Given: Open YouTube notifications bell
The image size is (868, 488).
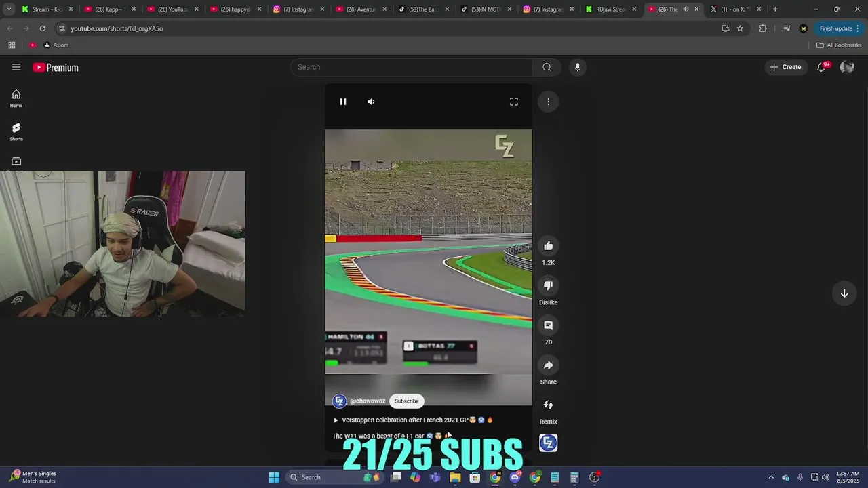Looking at the screenshot, I should pyautogui.click(x=821, y=67).
